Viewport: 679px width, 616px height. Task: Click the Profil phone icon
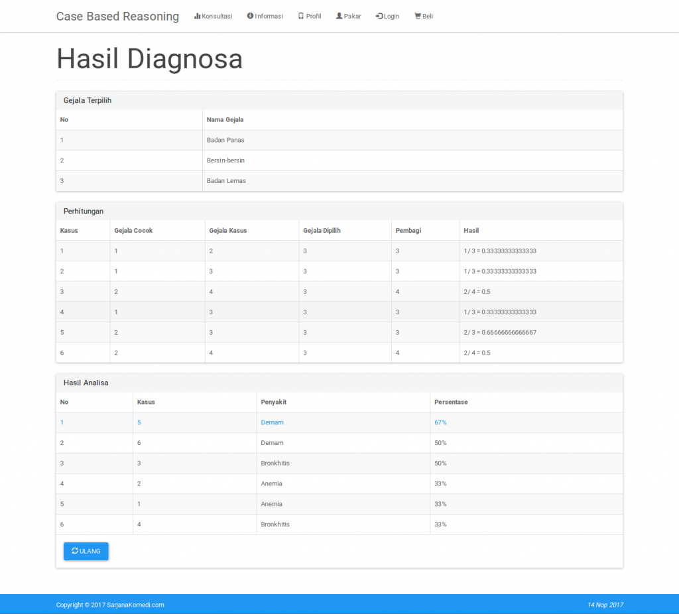pos(300,16)
